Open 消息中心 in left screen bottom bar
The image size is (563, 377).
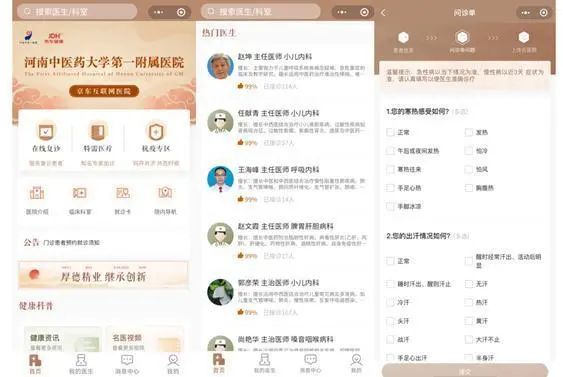coord(127,364)
